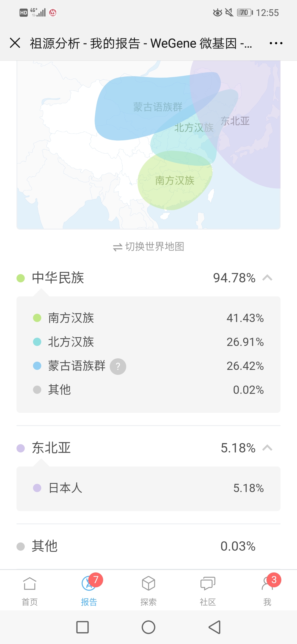This screenshot has width=297, height=644.
Task: Tap the 南方汉族 region on the map
Action: pyautogui.click(x=175, y=181)
